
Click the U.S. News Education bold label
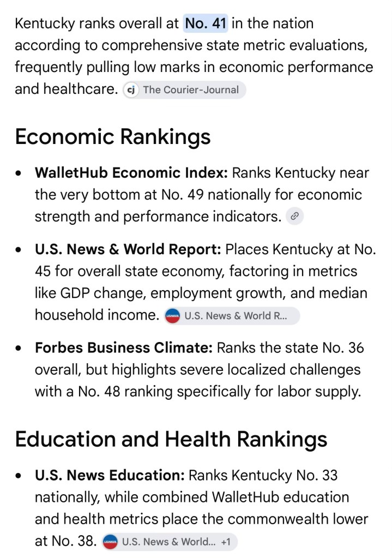click(110, 475)
